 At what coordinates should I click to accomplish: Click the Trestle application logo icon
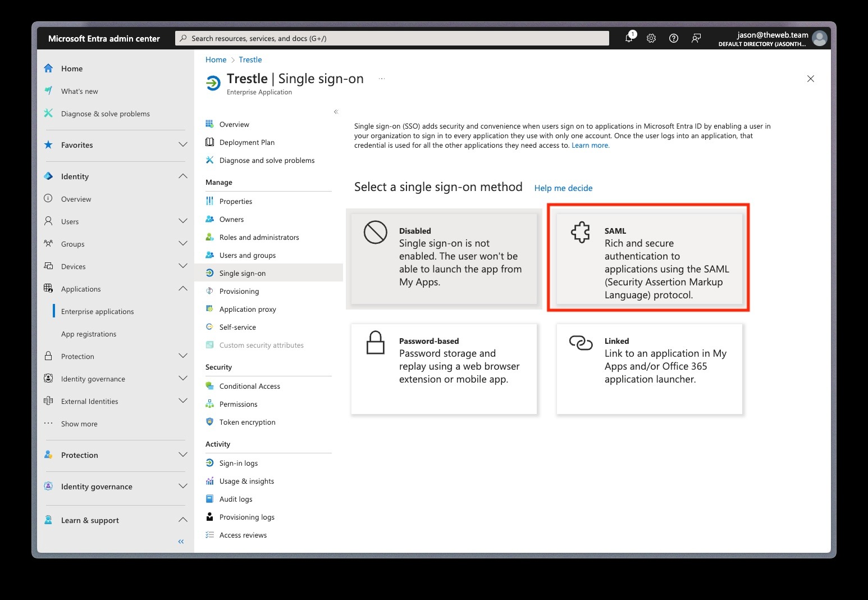(213, 84)
